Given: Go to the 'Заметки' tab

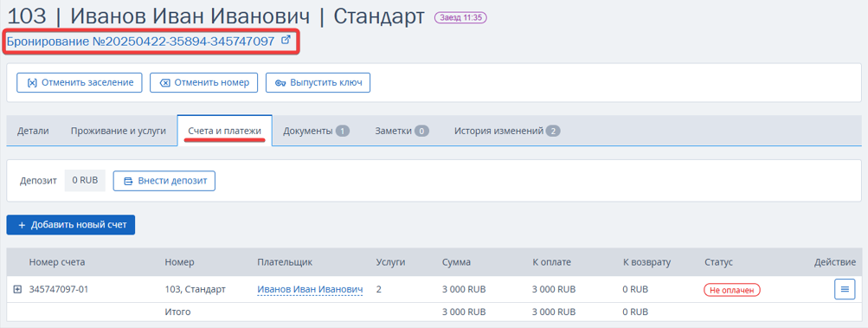Looking at the screenshot, I should 402,132.
